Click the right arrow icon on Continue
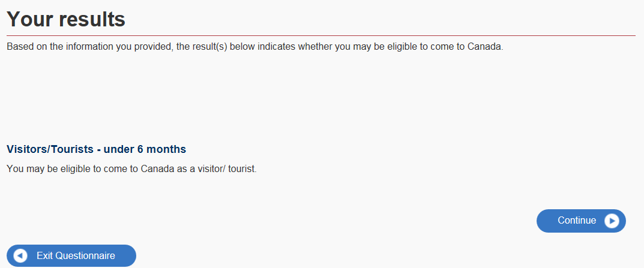 click(611, 221)
